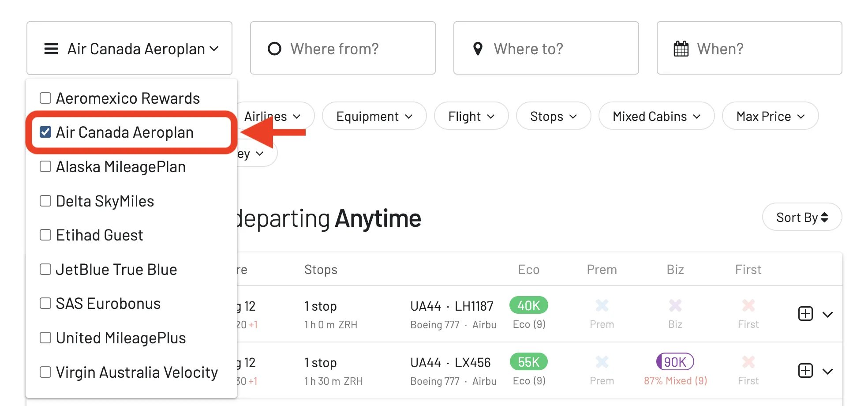
Task: Click the circle origin icon in Where from
Action: [x=274, y=49]
